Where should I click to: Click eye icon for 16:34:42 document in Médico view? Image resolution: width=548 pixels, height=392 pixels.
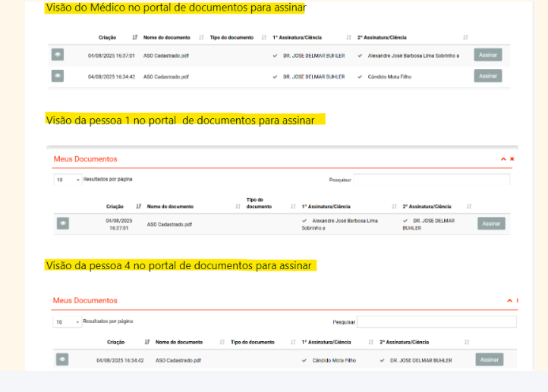tap(58, 76)
